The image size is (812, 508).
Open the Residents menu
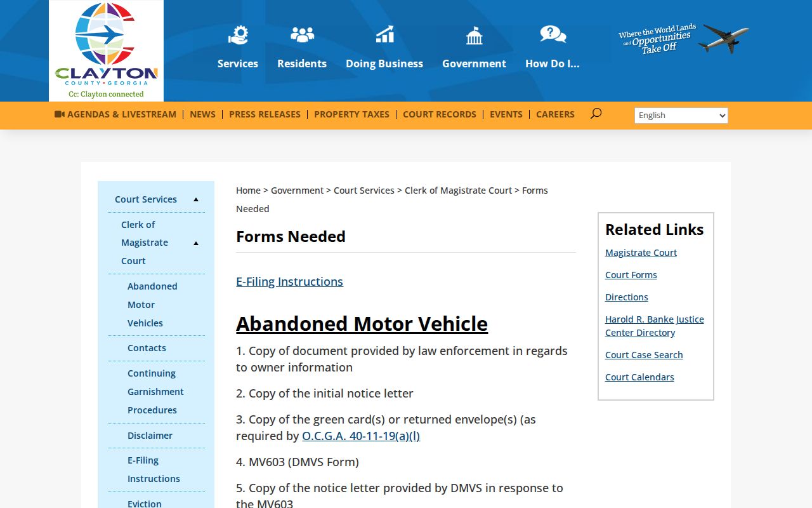point(302,63)
